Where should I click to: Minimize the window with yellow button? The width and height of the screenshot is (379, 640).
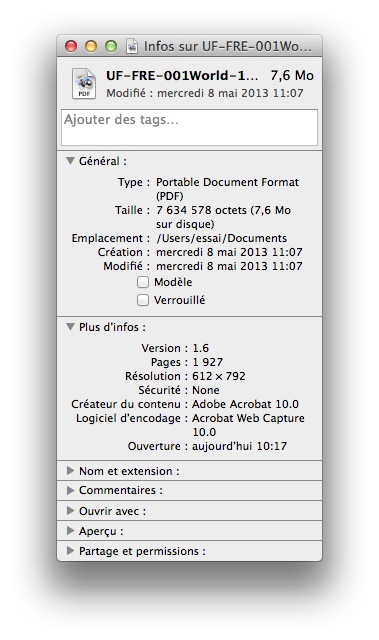click(x=91, y=46)
